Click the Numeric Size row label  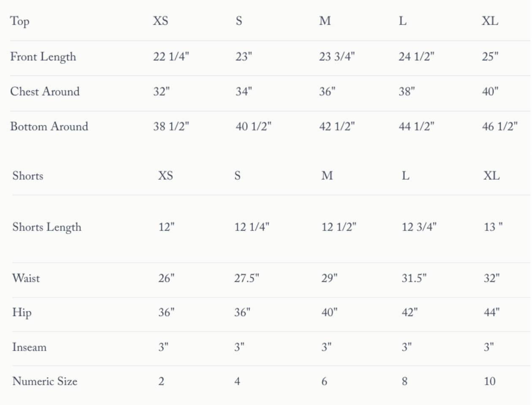pyautogui.click(x=45, y=381)
